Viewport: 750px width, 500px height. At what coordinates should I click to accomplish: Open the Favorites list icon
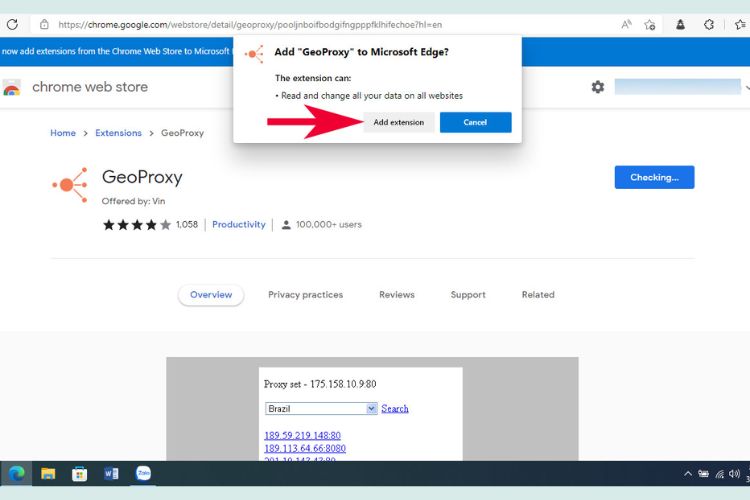pos(740,24)
